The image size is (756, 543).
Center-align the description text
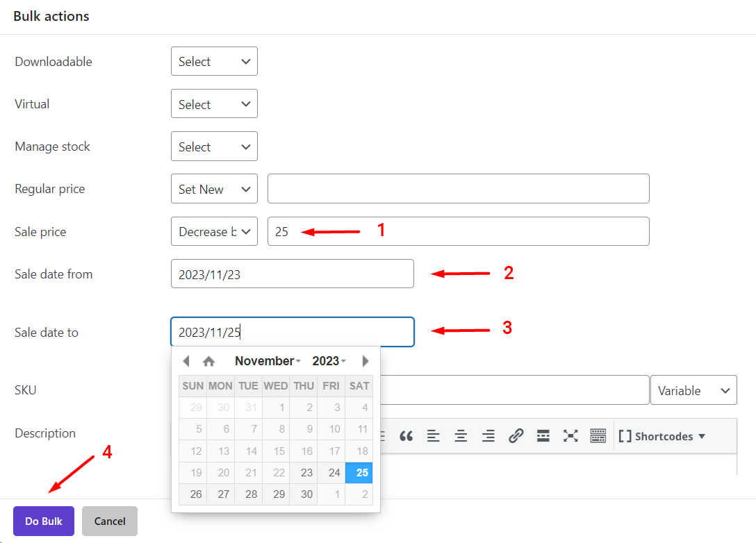point(461,436)
